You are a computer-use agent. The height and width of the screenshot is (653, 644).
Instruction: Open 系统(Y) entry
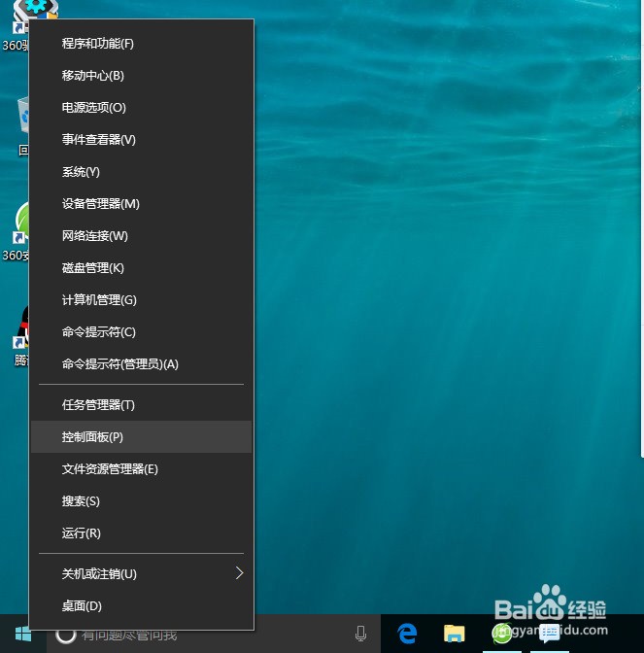[141, 172]
